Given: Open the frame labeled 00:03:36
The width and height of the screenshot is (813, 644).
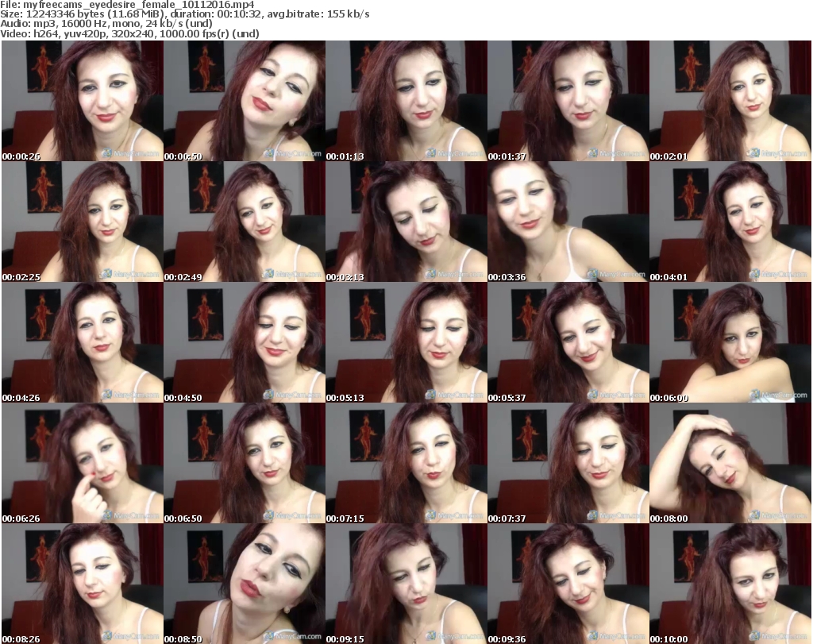Looking at the screenshot, I should coord(568,222).
